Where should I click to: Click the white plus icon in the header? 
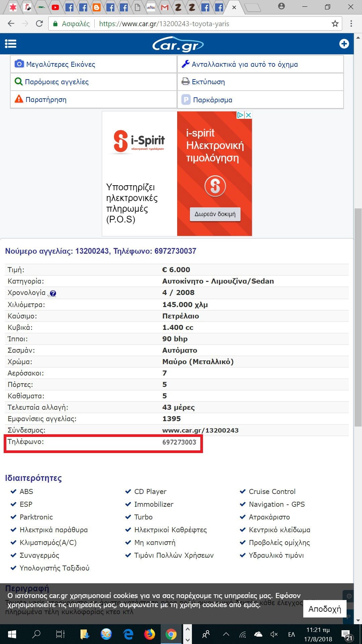click(344, 44)
